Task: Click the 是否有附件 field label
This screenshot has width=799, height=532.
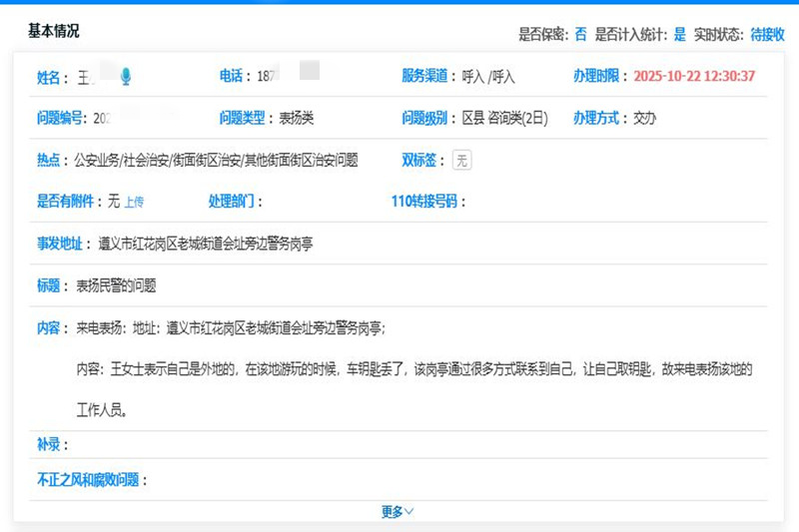Action: (x=65, y=202)
